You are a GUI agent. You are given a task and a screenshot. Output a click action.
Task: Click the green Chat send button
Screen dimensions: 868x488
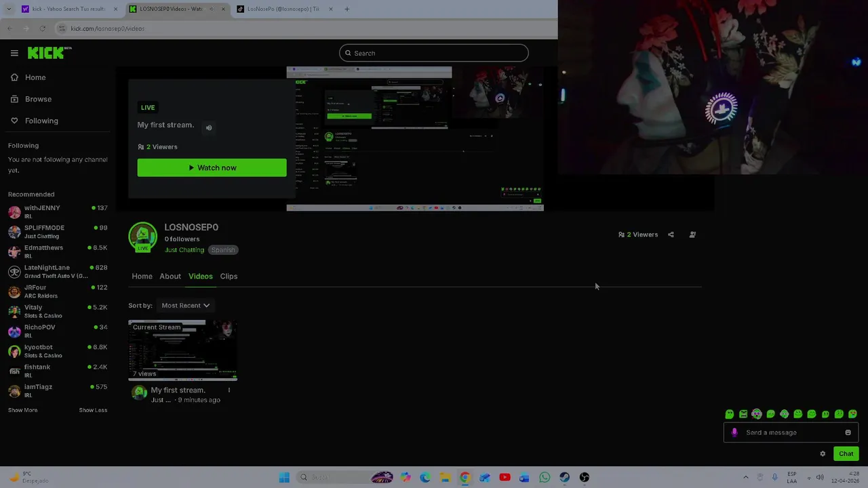[x=846, y=454]
